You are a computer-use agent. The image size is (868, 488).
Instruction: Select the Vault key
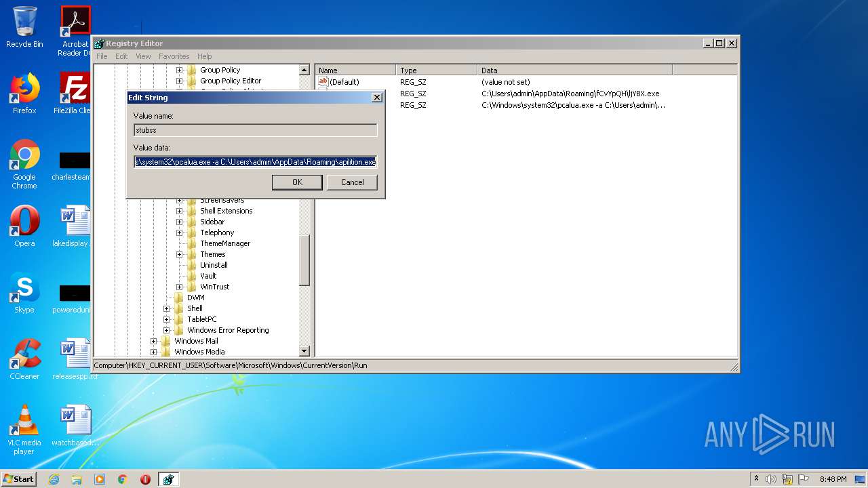[208, 276]
